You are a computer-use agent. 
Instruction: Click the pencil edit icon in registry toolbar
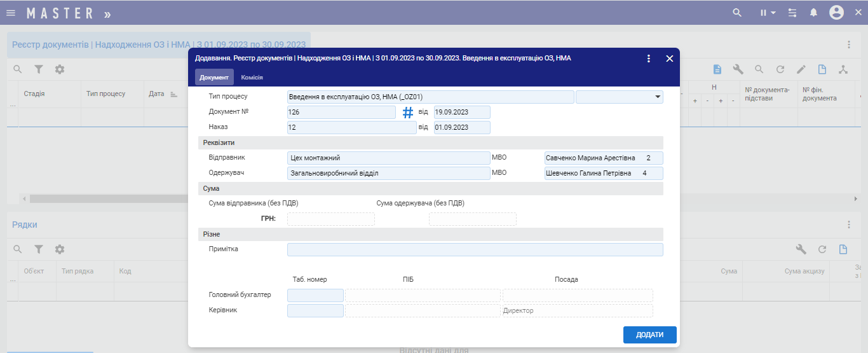pyautogui.click(x=801, y=69)
